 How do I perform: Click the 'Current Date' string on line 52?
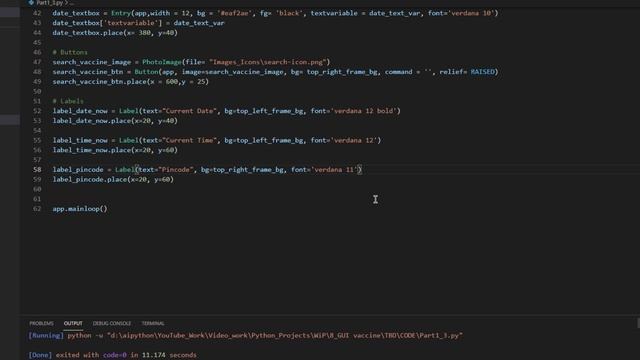pyautogui.click(x=189, y=111)
